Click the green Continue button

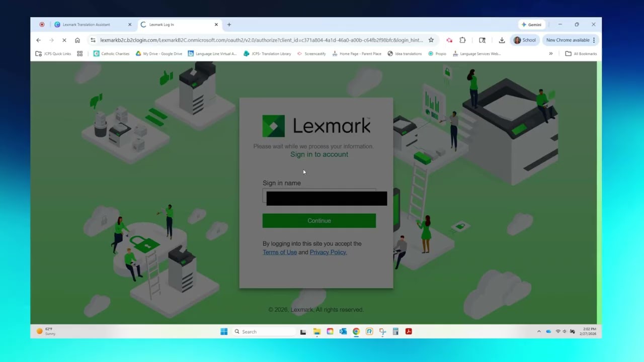click(x=319, y=221)
